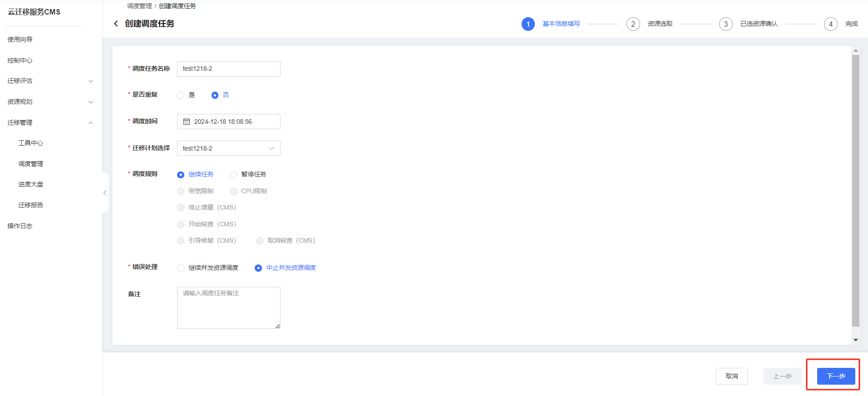This screenshot has width=868, height=396.
Task: Go to 工具中心 submenu
Action: pos(31,143)
